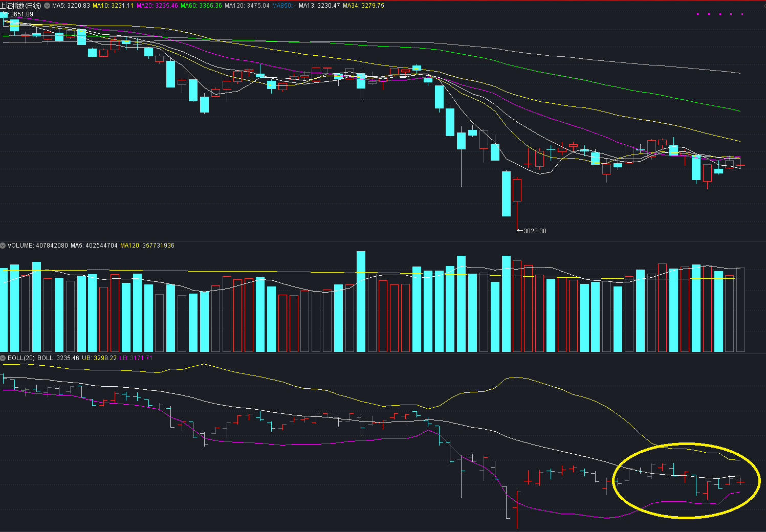The width and height of the screenshot is (766, 532).
Task: Click the BOLL(20) indicator name
Action: pyautogui.click(x=21, y=358)
